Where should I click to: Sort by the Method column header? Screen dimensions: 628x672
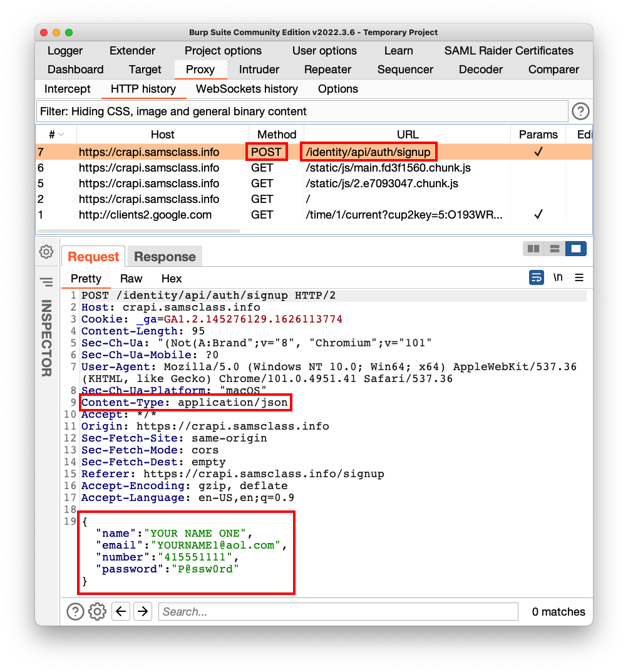(277, 135)
